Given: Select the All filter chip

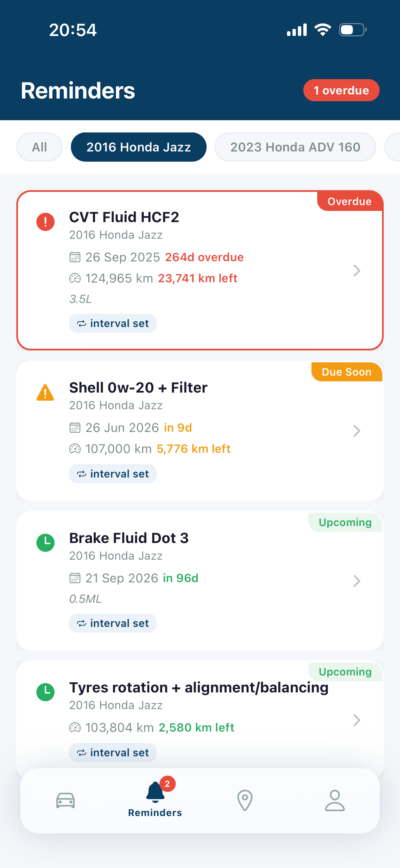Looking at the screenshot, I should (39, 147).
